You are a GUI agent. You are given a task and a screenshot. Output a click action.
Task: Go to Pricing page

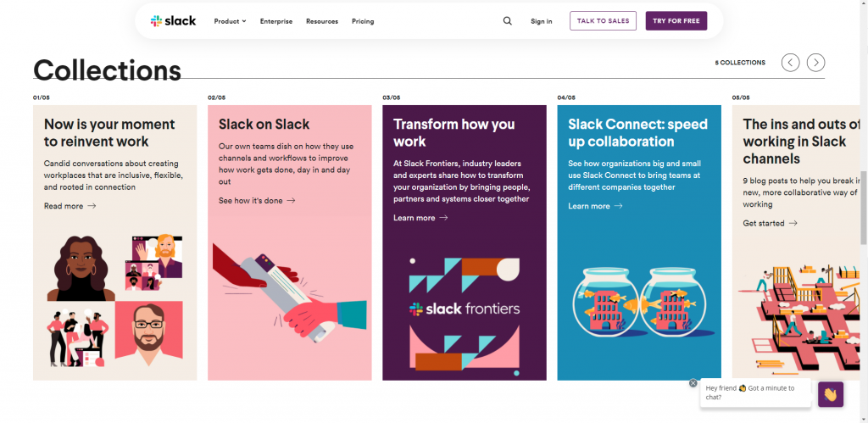click(363, 21)
